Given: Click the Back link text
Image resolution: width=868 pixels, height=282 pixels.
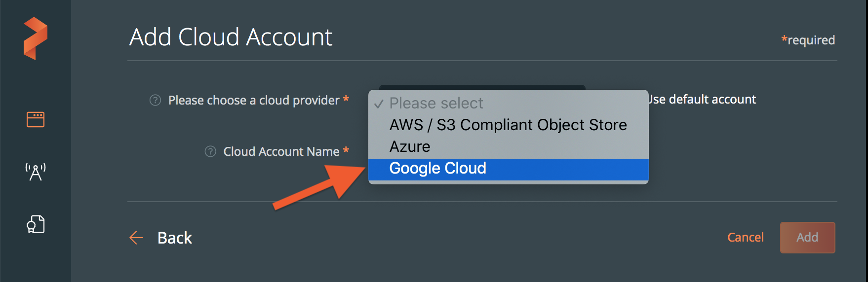Looking at the screenshot, I should pyautogui.click(x=174, y=238).
